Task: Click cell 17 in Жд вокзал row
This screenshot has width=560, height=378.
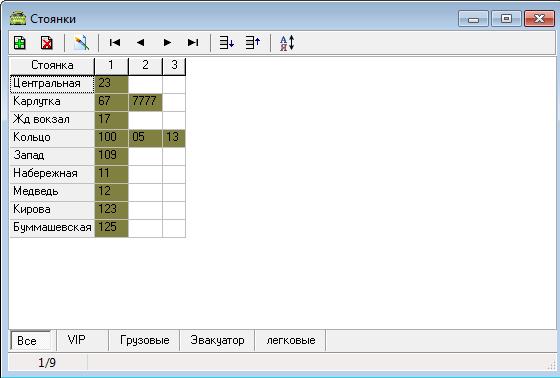Action: (111, 120)
